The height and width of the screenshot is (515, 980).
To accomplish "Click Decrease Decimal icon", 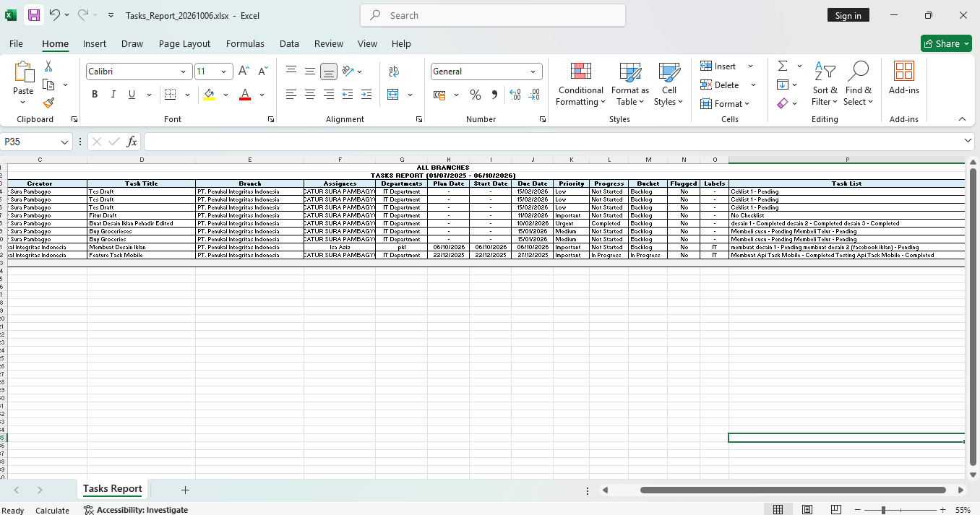I will (534, 95).
